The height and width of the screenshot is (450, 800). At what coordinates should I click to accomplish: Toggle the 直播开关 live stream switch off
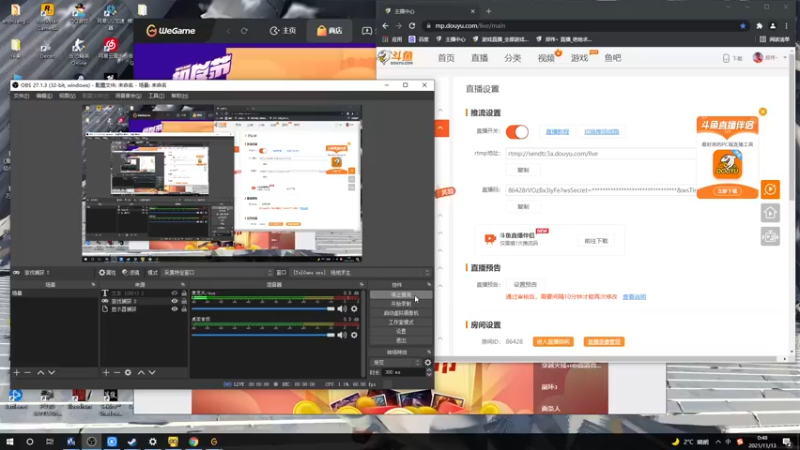click(517, 132)
